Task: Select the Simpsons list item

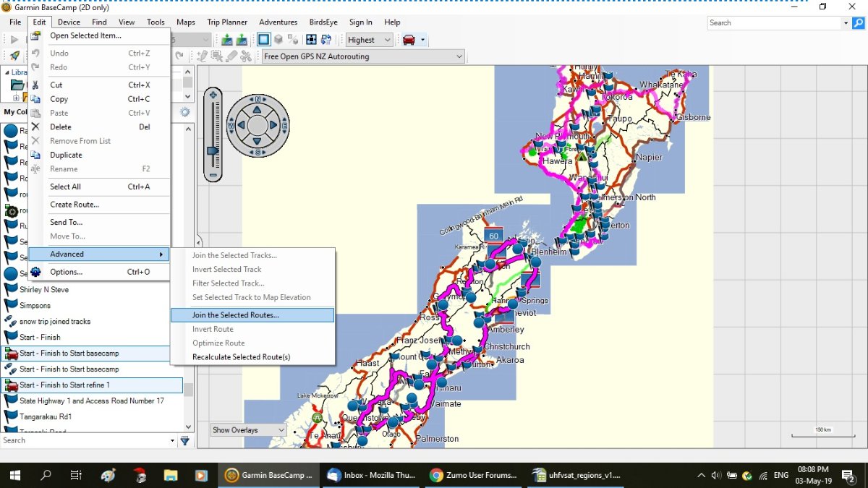Action: click(x=35, y=306)
